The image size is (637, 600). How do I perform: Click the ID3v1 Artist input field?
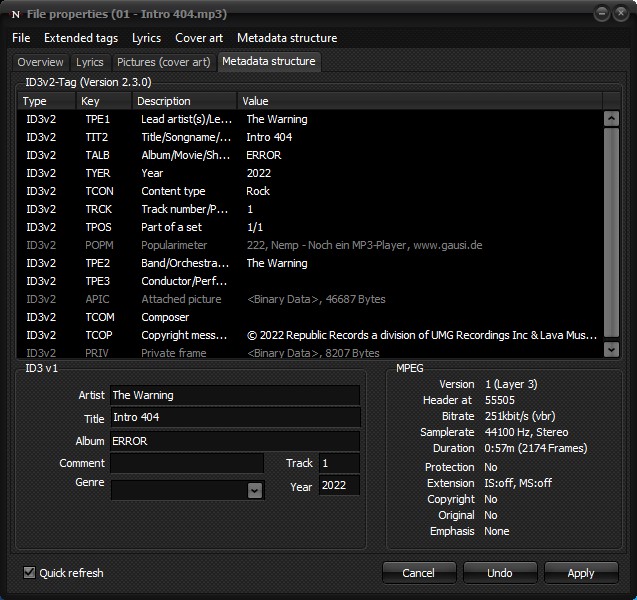[234, 395]
